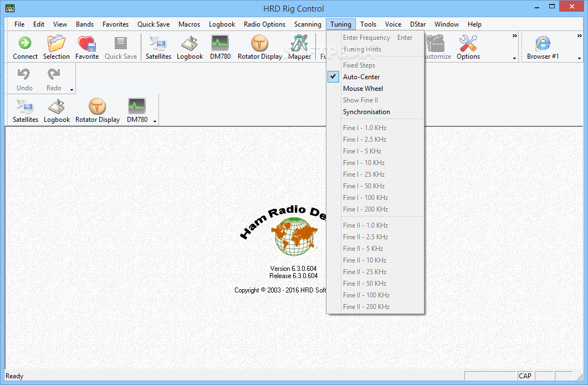Open the View menu
The height and width of the screenshot is (385, 588).
(60, 24)
